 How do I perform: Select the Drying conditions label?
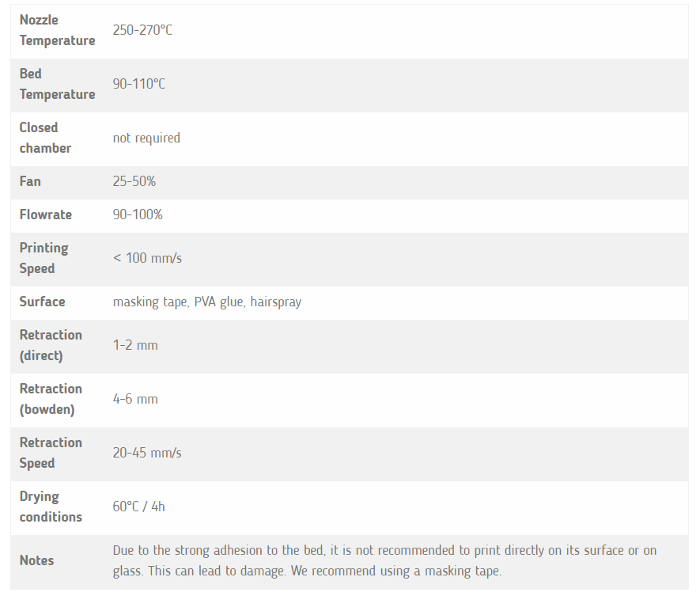click(x=51, y=507)
